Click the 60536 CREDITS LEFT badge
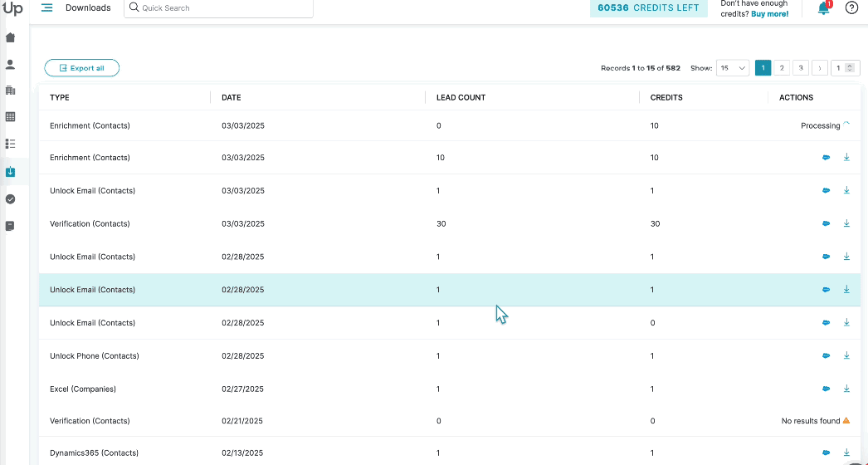Screen dimensions: 868x465 (x=648, y=8)
